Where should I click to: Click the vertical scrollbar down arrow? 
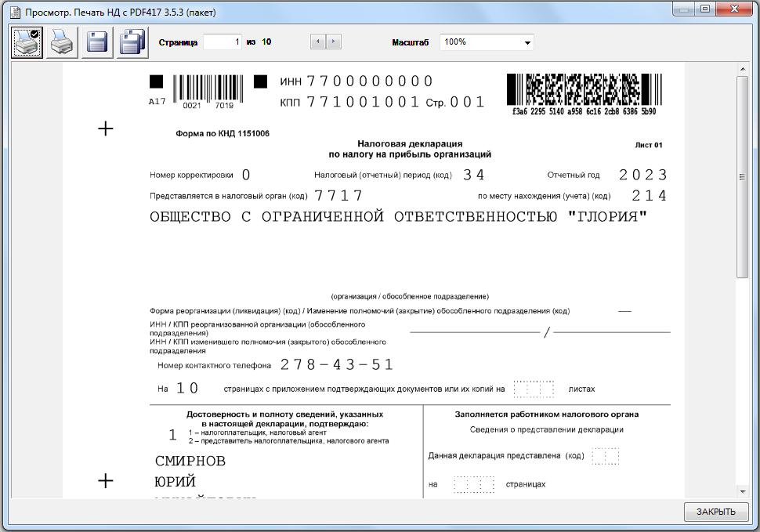(x=743, y=491)
